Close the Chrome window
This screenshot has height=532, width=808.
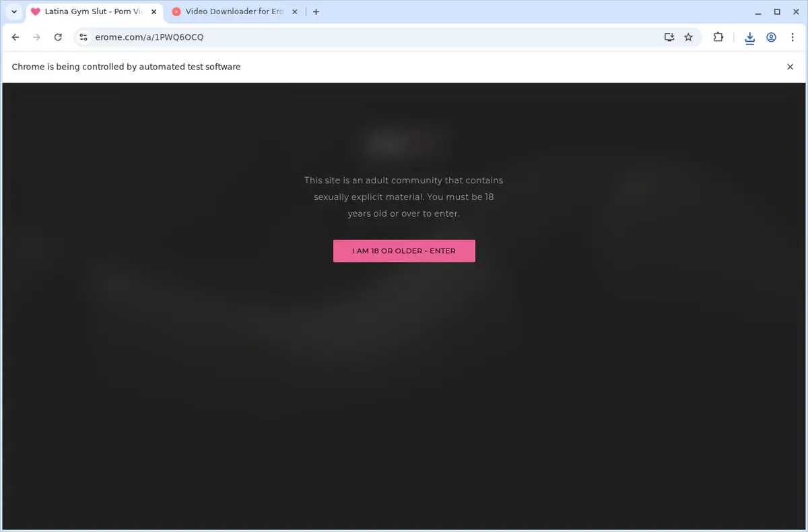[x=796, y=11]
